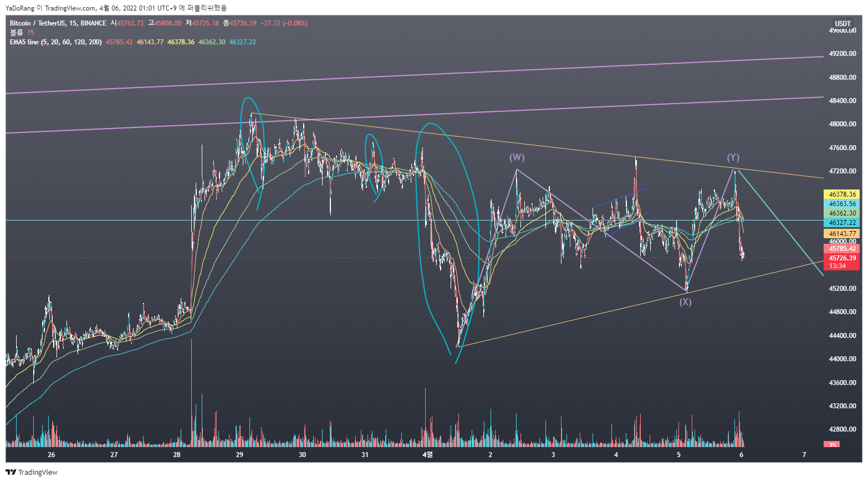Click the YaDoRang publisher header text

coord(20,8)
